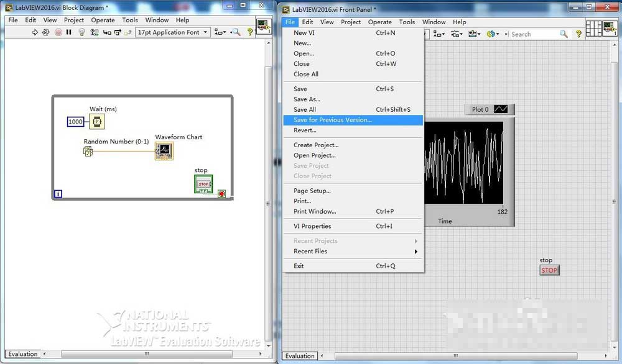Click VI icon in Block Diagram corner
This screenshot has width=622, height=364.
click(264, 27)
